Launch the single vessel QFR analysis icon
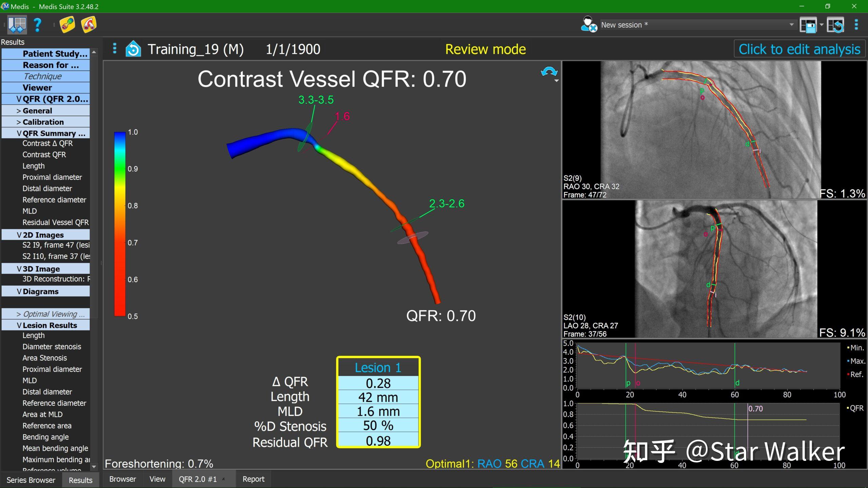This screenshot has width=868, height=488. click(x=67, y=25)
